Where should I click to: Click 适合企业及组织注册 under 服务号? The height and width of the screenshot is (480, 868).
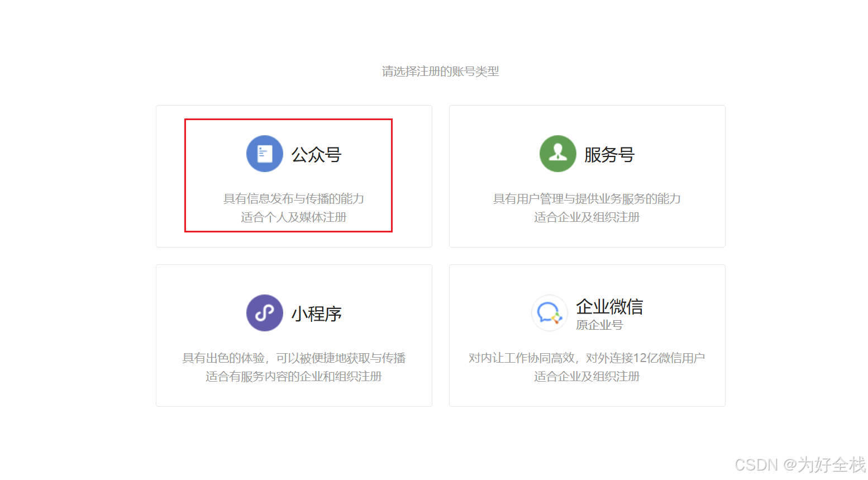pos(587,217)
